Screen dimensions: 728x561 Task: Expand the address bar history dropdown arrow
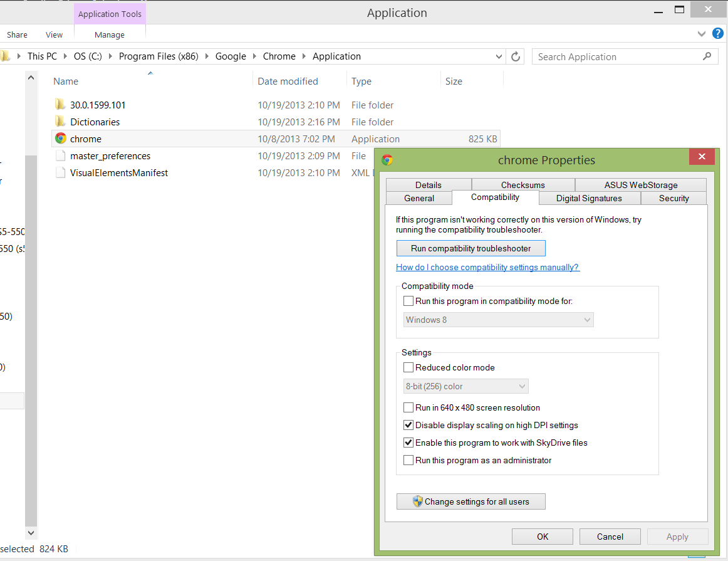coord(499,56)
